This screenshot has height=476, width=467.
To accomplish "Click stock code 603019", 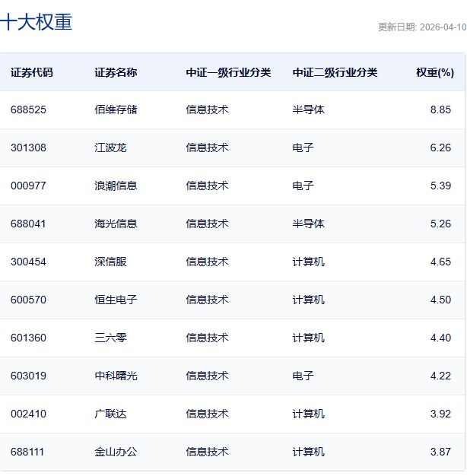I will [x=28, y=376].
